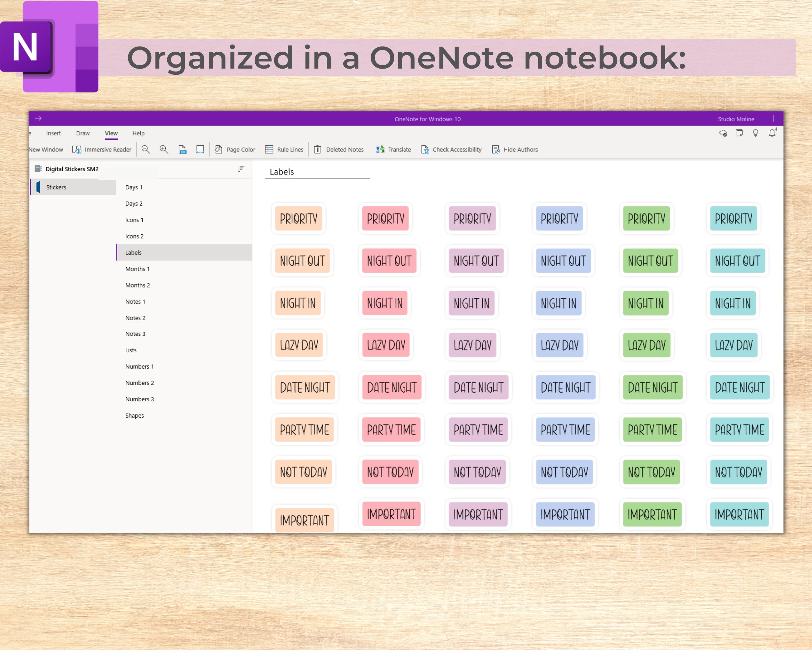The width and height of the screenshot is (812, 650).
Task: Check sync status via the cloud icon
Action: point(723,133)
